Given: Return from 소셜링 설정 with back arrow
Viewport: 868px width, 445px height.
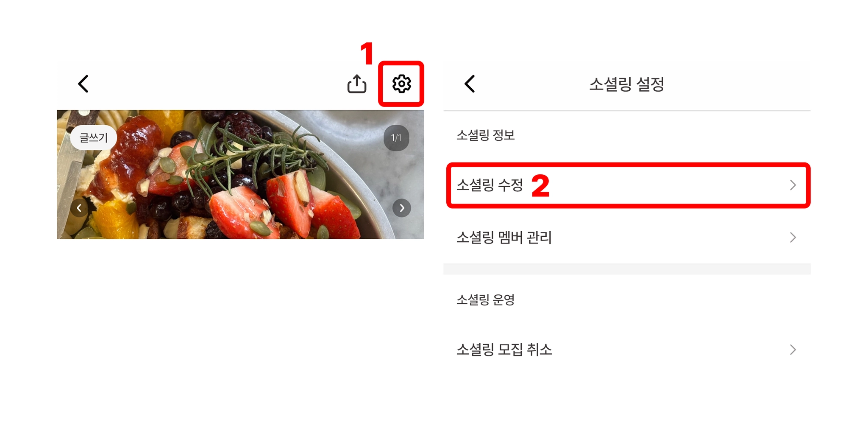Looking at the screenshot, I should (x=470, y=84).
